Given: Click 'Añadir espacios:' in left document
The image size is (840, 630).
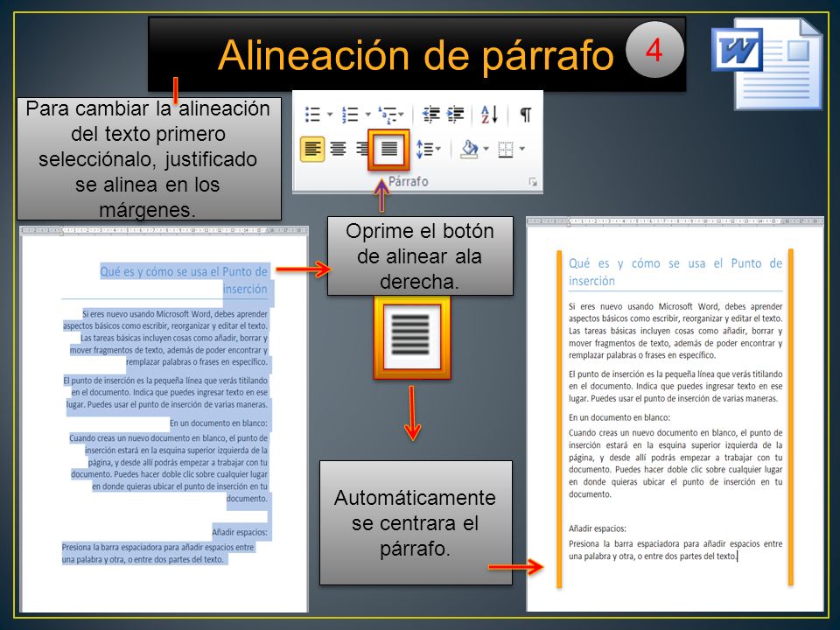Looking at the screenshot, I should tap(240, 532).
